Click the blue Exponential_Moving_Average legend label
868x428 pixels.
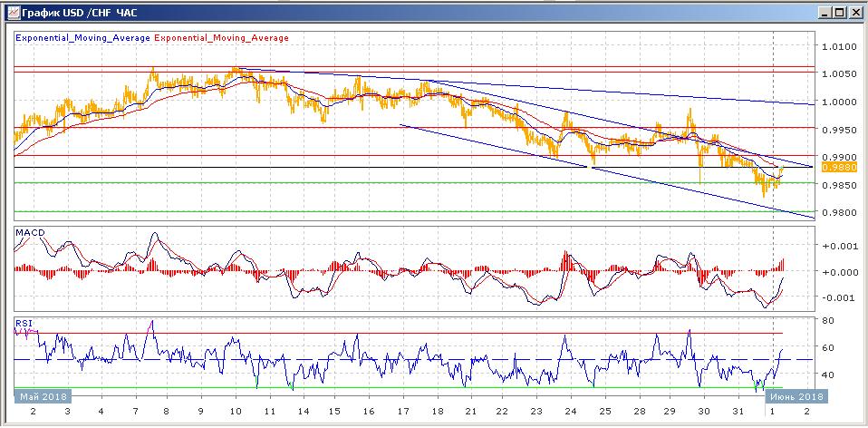82,38
